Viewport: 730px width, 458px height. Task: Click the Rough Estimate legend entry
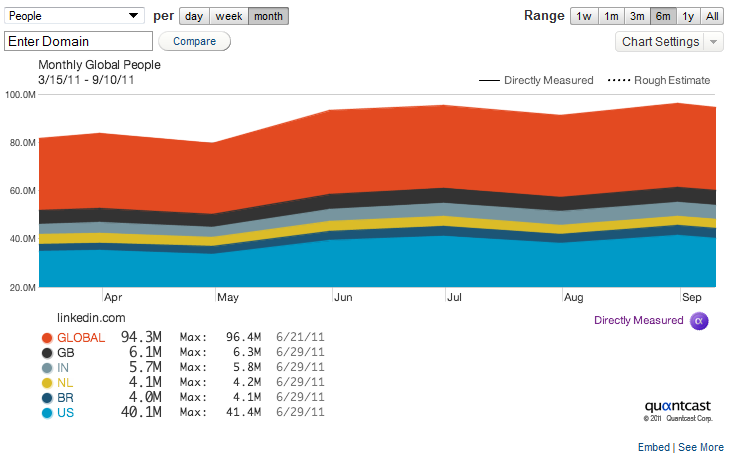pyautogui.click(x=659, y=81)
